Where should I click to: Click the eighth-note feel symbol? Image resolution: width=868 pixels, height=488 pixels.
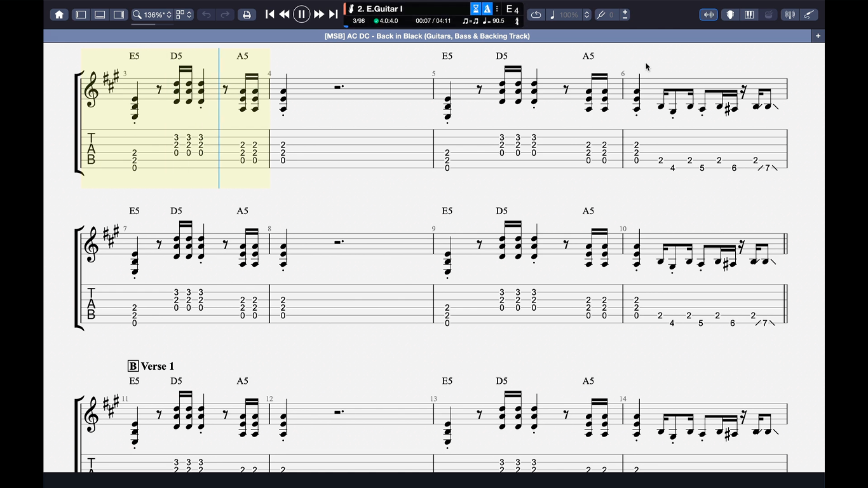pyautogui.click(x=471, y=21)
